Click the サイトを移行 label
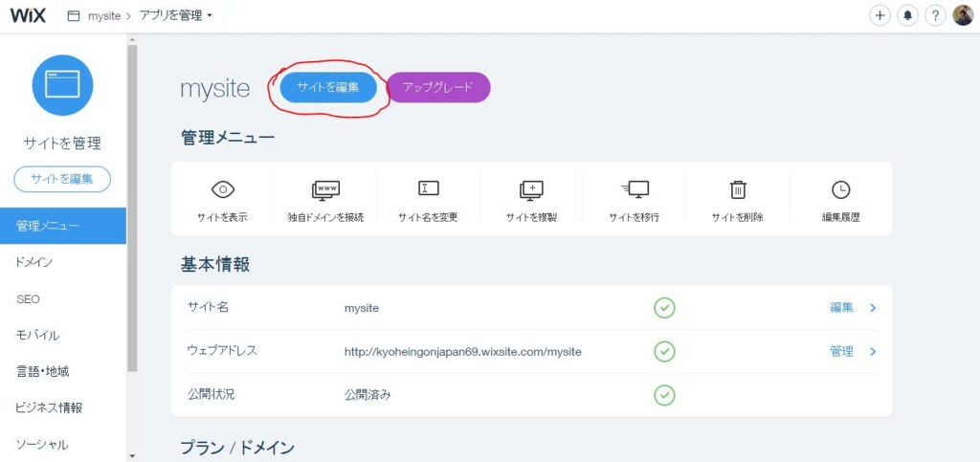Image resolution: width=980 pixels, height=462 pixels. pyautogui.click(x=635, y=218)
